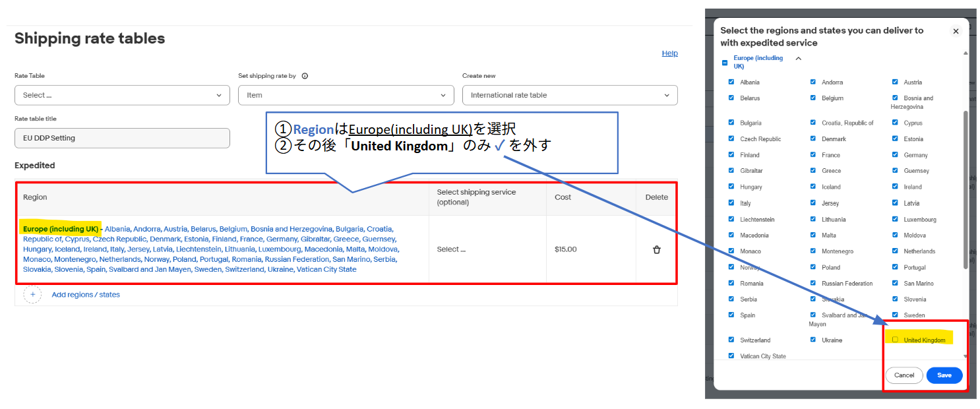Uncheck the Sweden checkbox
This screenshot has width=980, height=409.
[x=895, y=315]
